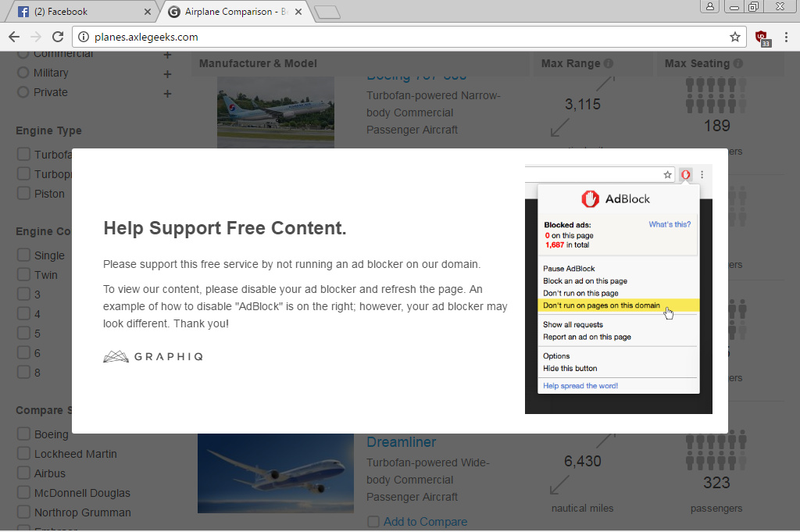Check the engine count 3 box
This screenshot has width=800, height=532.
23,294
